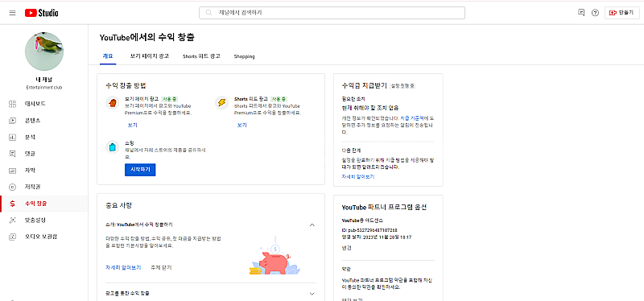Viewport: 644px width, 301px height.
Task: Click 보기 link under 보기 페이지 광고
Action: coord(133,125)
